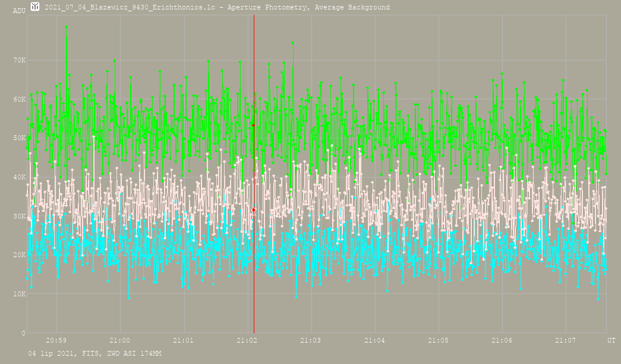Click the UT time axis label

[x=611, y=340]
